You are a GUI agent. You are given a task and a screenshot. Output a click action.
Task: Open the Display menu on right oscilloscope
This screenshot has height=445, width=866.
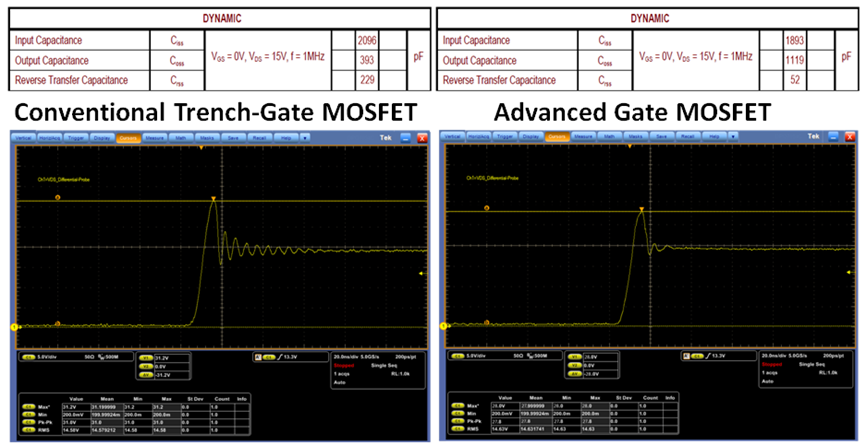[529, 135]
